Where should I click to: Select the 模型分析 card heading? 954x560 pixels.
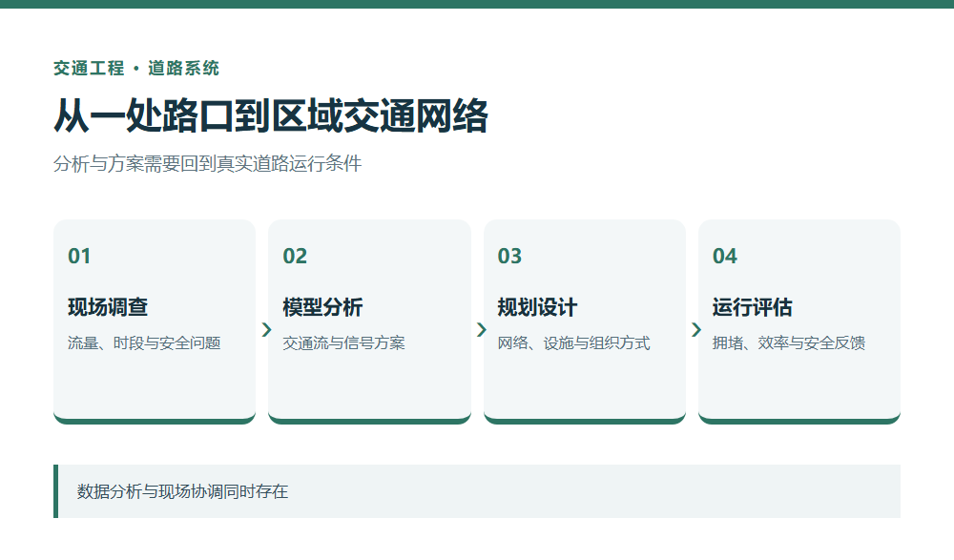[x=322, y=307]
